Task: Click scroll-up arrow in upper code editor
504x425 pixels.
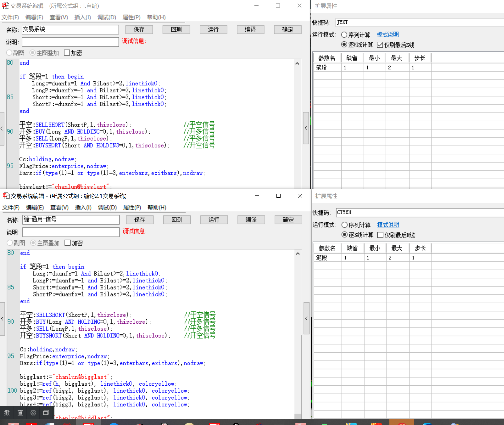Action: coord(297,63)
